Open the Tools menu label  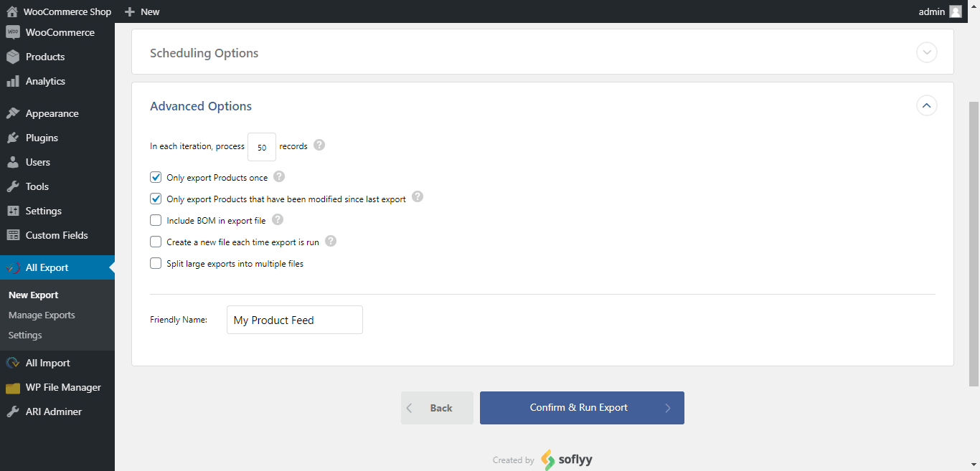click(37, 186)
